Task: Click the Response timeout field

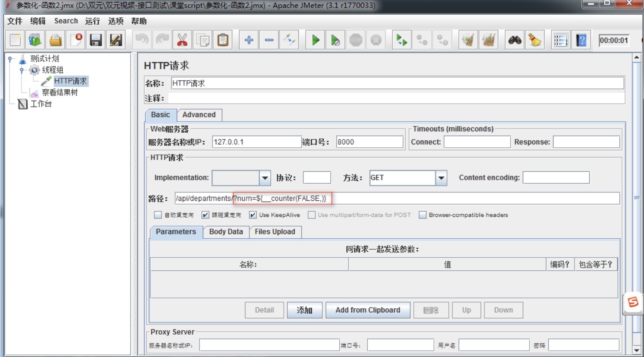Action: (586, 142)
